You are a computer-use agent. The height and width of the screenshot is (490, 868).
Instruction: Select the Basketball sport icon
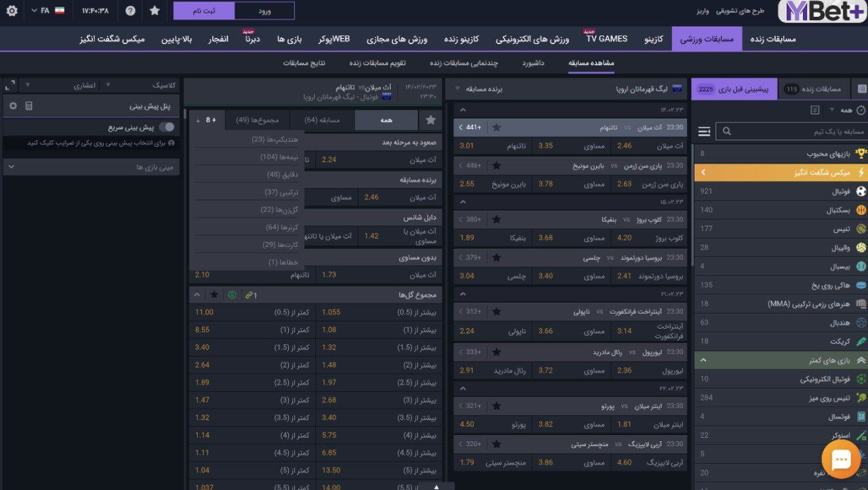pyautogui.click(x=859, y=209)
